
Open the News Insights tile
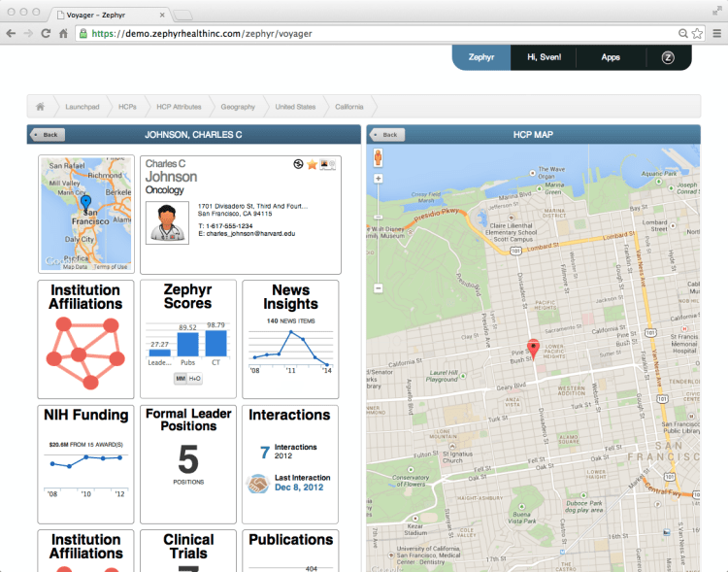click(x=290, y=339)
